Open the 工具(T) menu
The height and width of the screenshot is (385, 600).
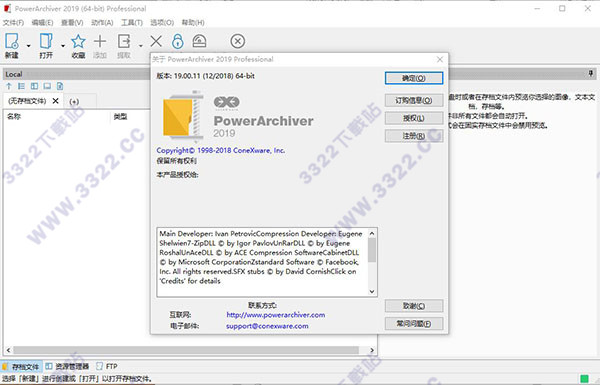pyautogui.click(x=132, y=23)
